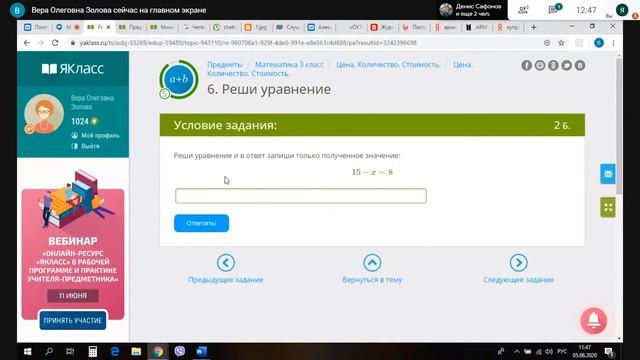Click the page vertical scrollbar
This screenshot has width=640, height=360.
pyautogui.click(x=619, y=127)
